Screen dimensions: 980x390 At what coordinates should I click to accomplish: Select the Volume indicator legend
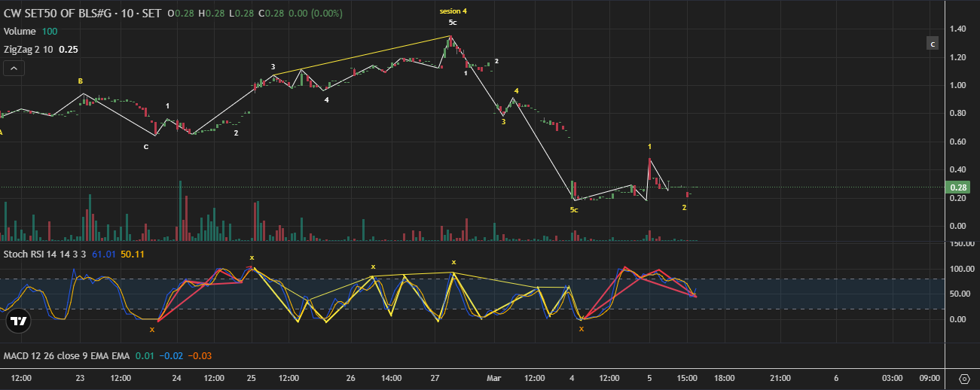click(x=20, y=32)
